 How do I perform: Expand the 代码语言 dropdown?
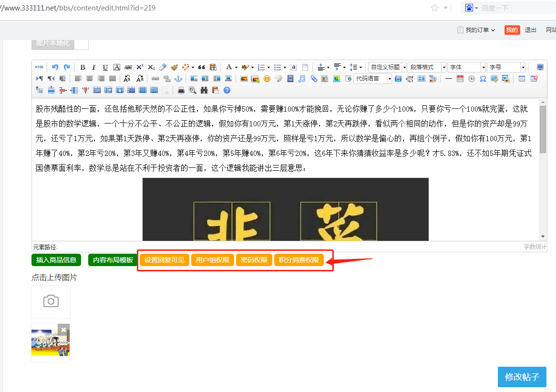click(x=372, y=79)
